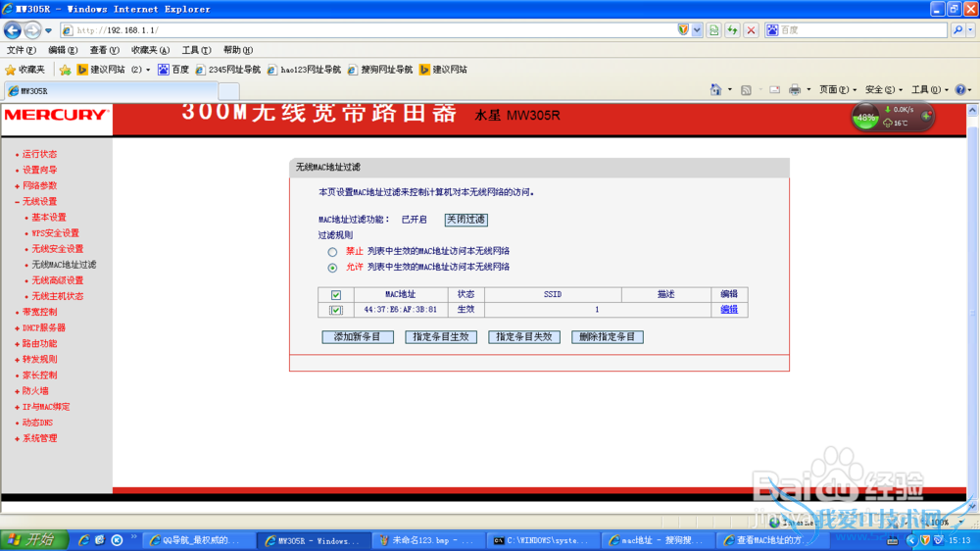Click the 收藏夹 favorites star button
The width and height of the screenshot is (980, 551).
tap(25, 70)
